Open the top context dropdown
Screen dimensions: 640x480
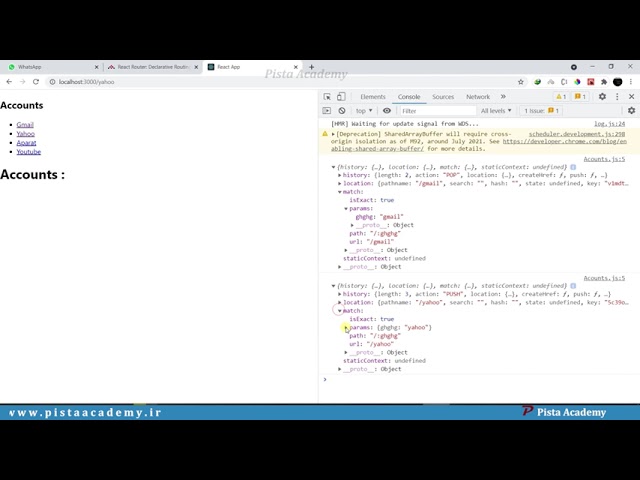pyautogui.click(x=364, y=111)
